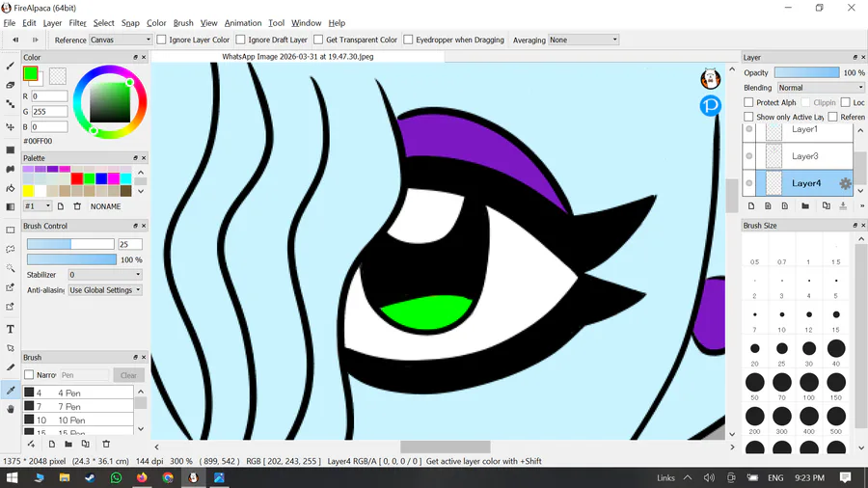Click the undo arrow in toolbar

[15, 40]
